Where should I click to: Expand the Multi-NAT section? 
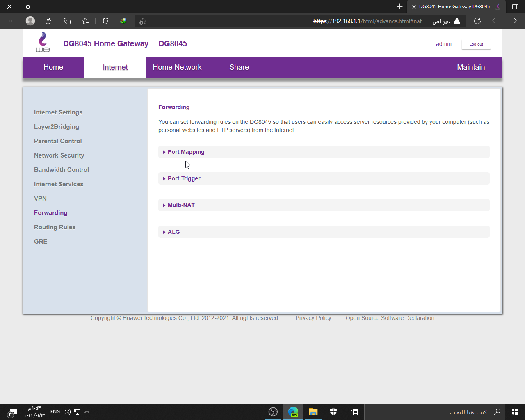pyautogui.click(x=181, y=205)
